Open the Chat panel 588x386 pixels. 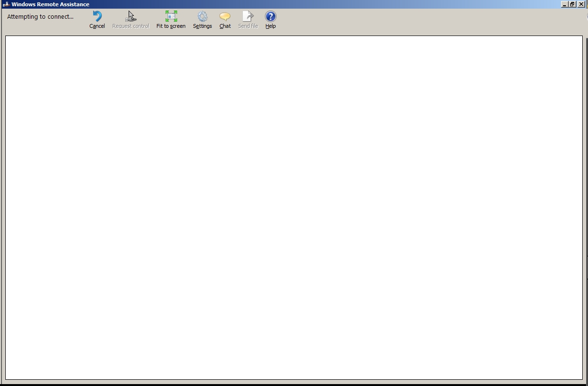225,20
